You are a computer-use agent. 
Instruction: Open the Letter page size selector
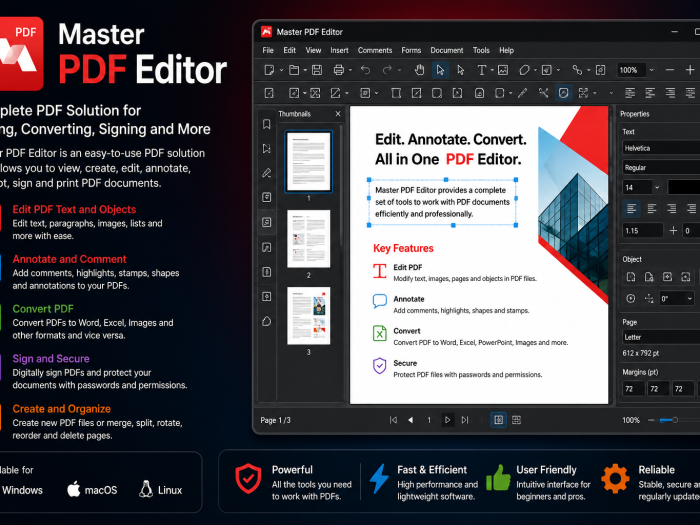click(661, 337)
